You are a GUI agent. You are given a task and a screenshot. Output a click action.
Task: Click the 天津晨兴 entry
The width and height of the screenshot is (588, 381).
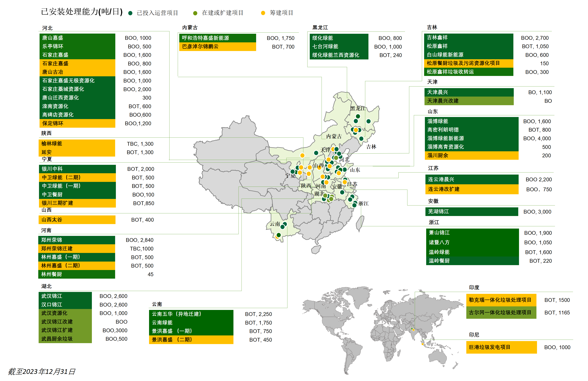469,92
